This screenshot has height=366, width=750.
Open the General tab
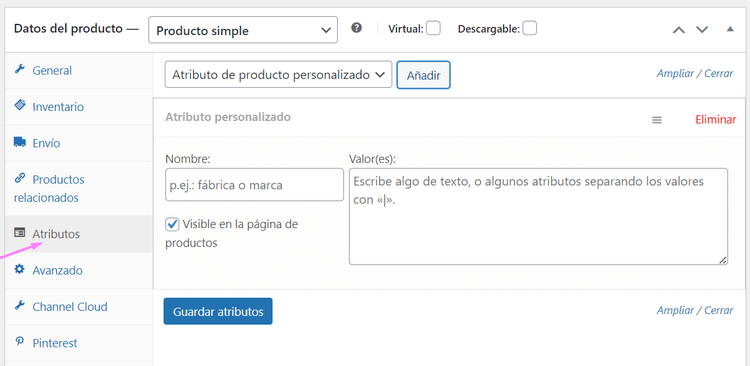(79, 70)
